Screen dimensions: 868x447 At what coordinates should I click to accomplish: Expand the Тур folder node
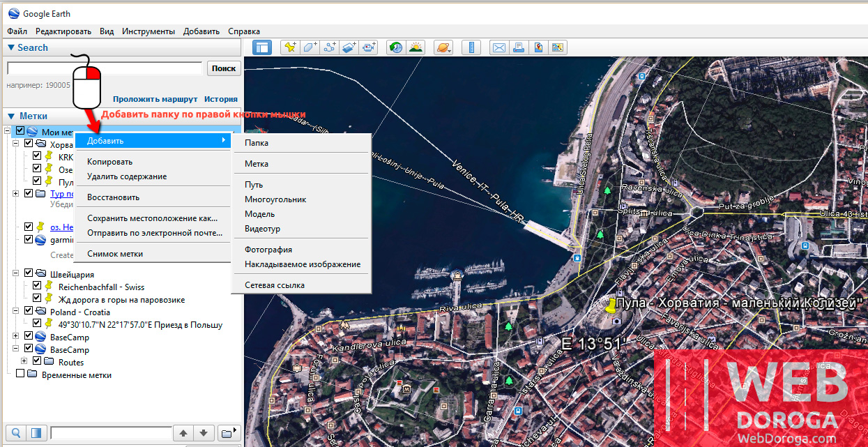[x=16, y=193]
